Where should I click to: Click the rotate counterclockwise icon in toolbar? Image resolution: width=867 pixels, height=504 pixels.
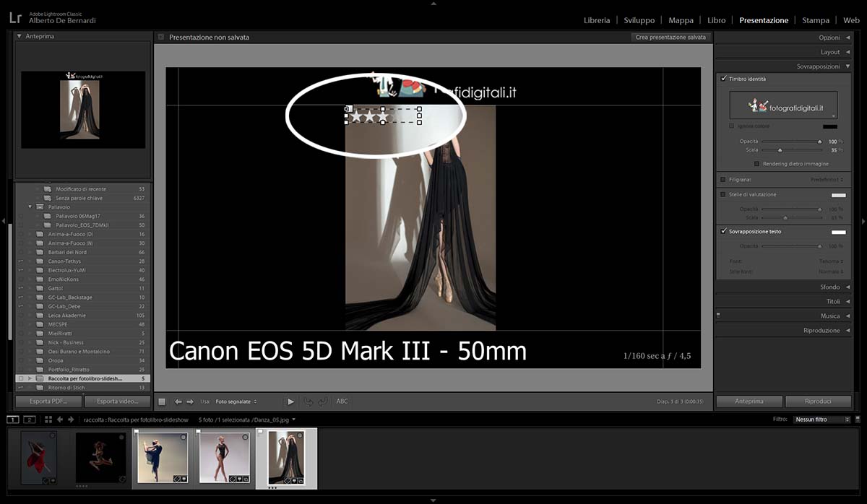309,401
